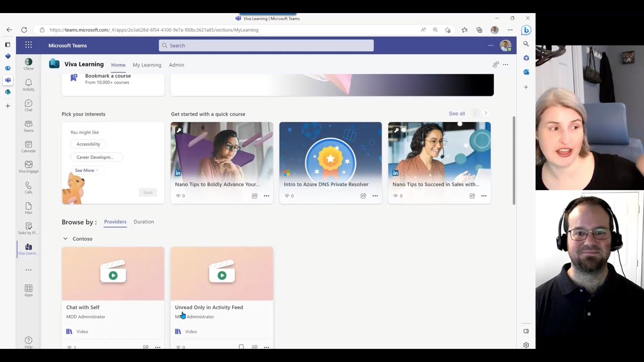Show more apps in Teams sidebar
This screenshot has height=362, width=644.
point(28,270)
